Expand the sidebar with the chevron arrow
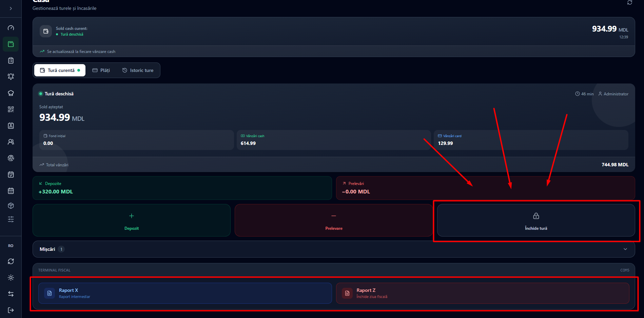 tap(11, 8)
